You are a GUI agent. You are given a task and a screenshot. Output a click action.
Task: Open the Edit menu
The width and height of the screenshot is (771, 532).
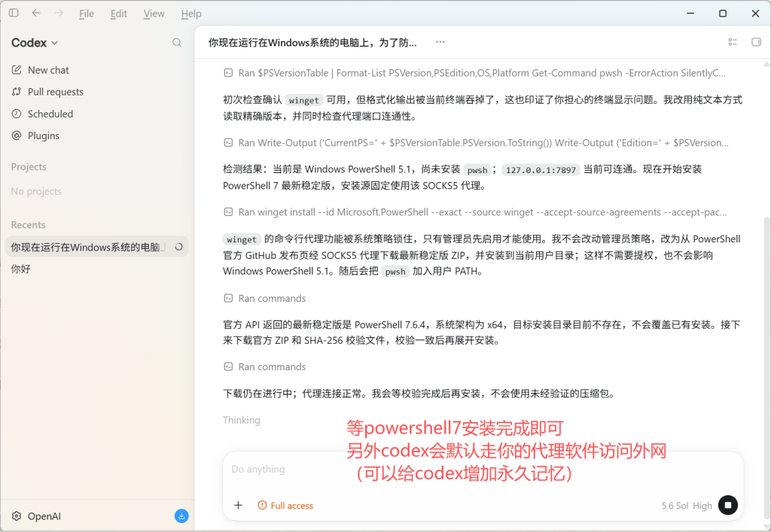[118, 14]
